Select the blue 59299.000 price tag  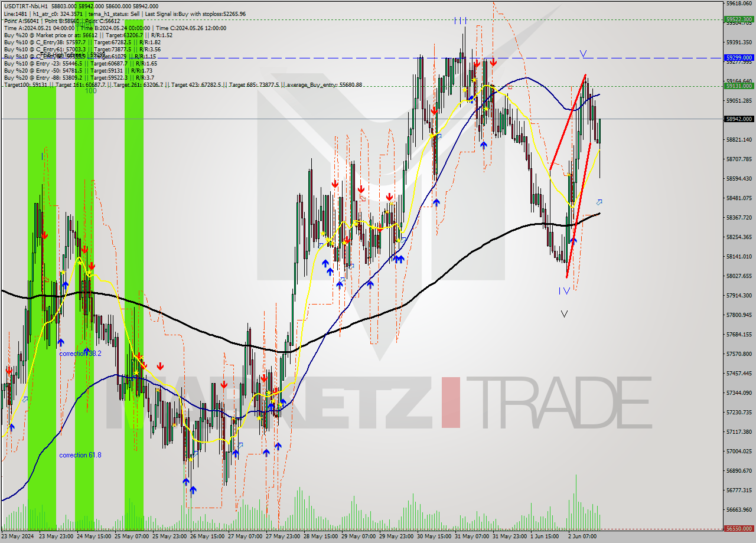[738, 58]
